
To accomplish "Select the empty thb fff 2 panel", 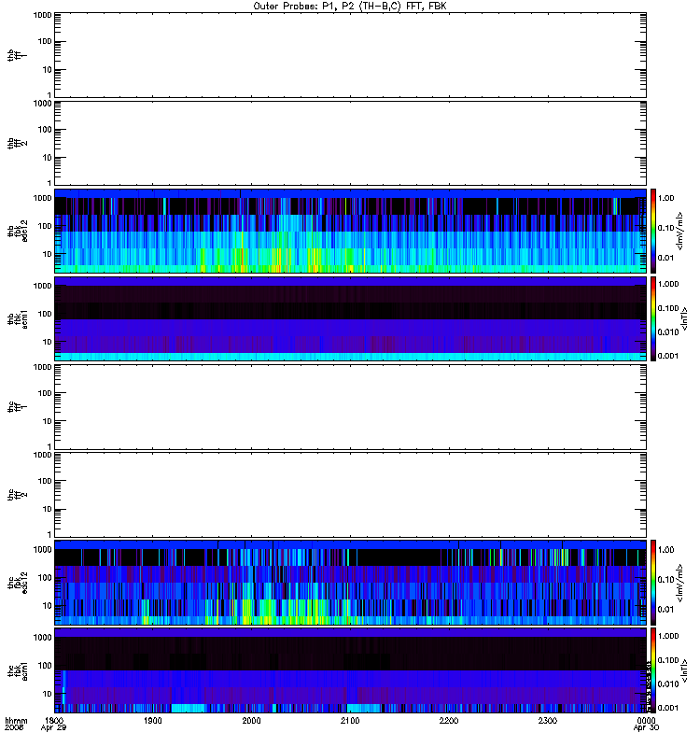I will click(350, 144).
